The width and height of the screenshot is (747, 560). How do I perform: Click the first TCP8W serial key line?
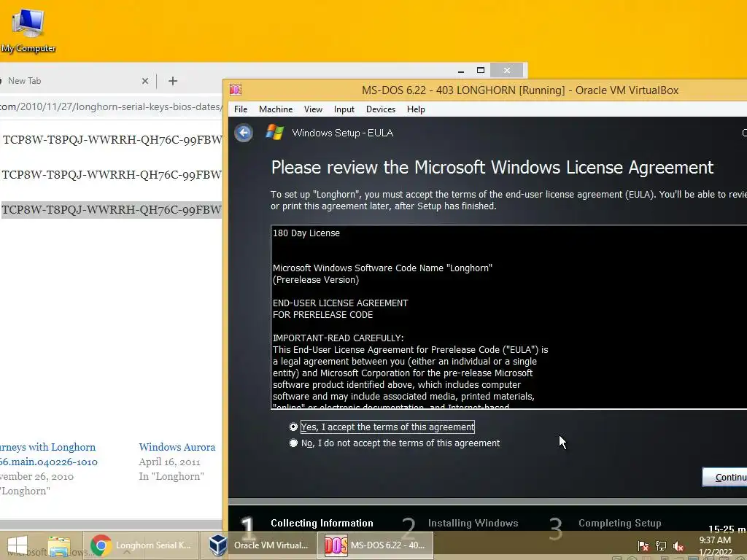(112, 139)
